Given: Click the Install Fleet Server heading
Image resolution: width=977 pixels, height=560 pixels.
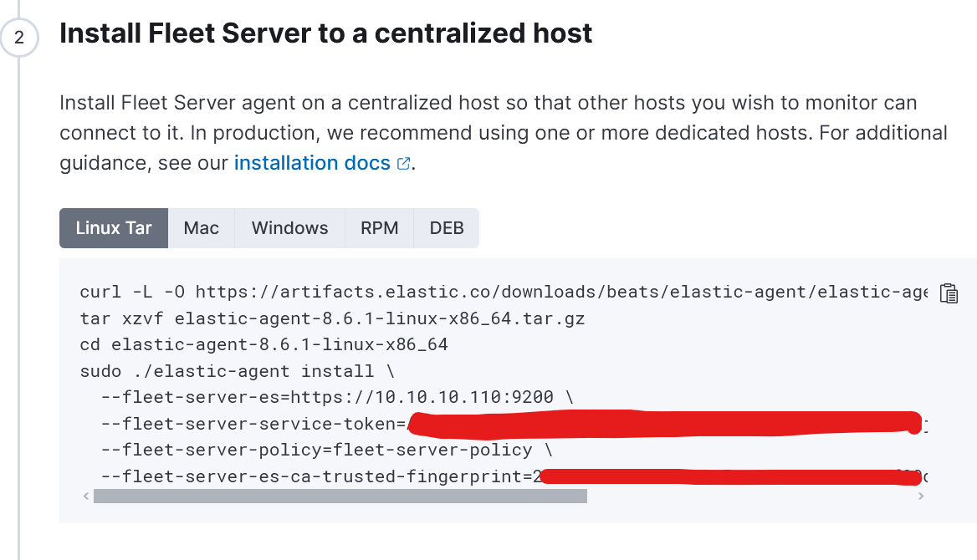Looking at the screenshot, I should click(325, 33).
